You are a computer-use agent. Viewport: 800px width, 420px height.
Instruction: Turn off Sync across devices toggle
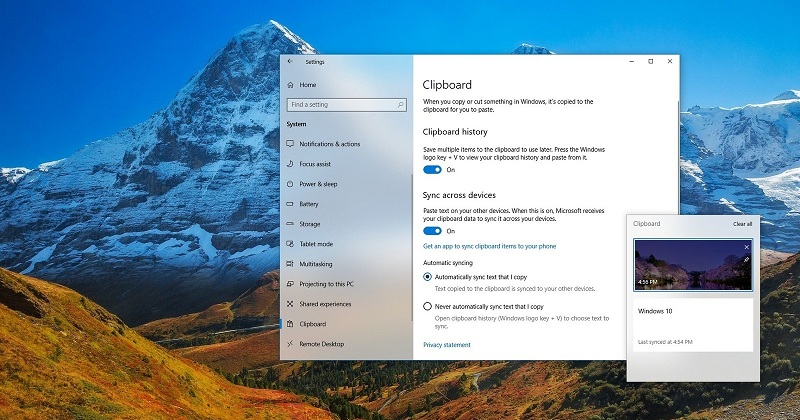pos(432,231)
